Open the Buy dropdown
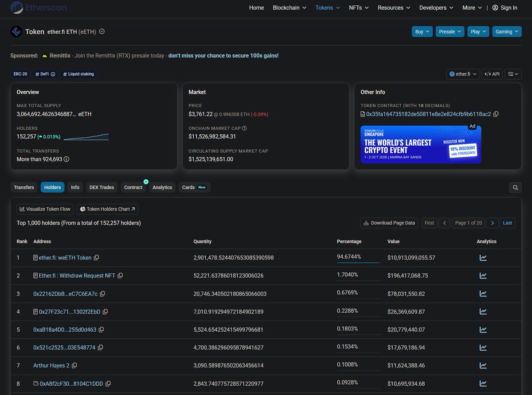This screenshot has width=532, height=395. click(x=422, y=32)
